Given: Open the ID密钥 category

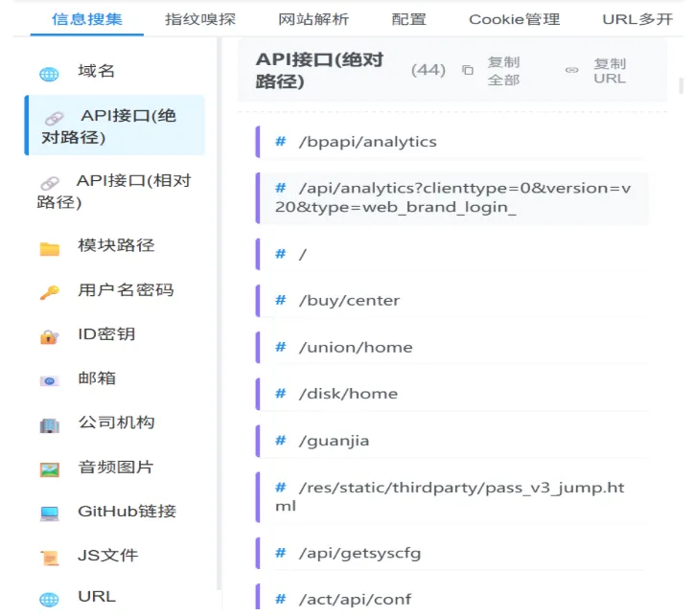Looking at the screenshot, I should [x=106, y=334].
